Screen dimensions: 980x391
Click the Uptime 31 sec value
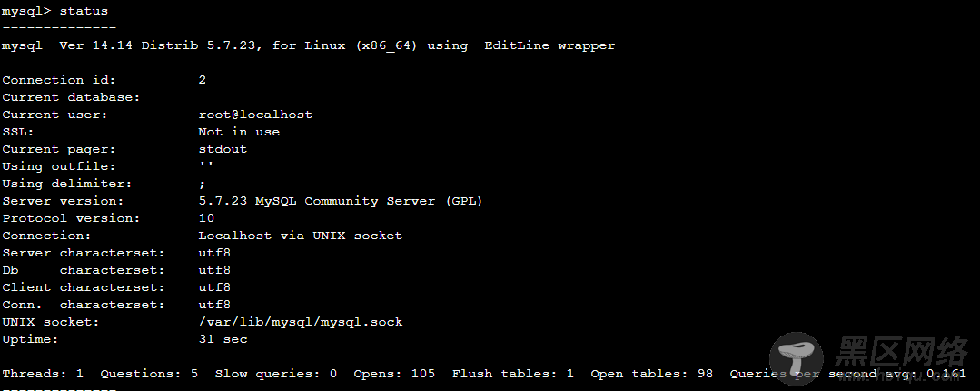coord(223,339)
